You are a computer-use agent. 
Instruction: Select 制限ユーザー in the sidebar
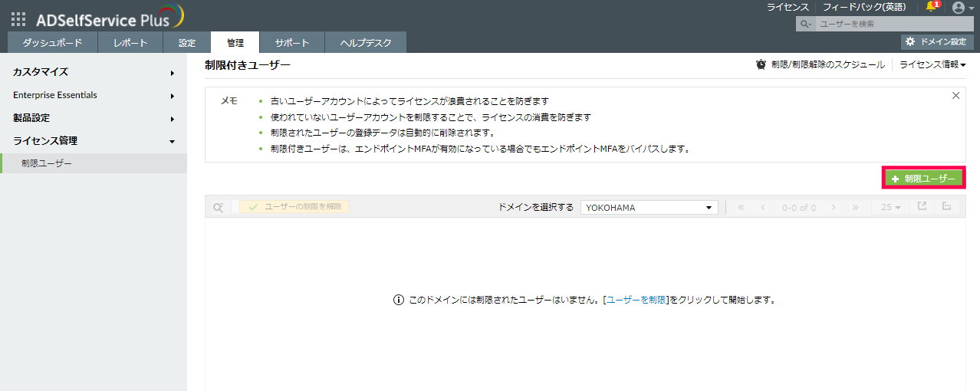tap(94, 163)
